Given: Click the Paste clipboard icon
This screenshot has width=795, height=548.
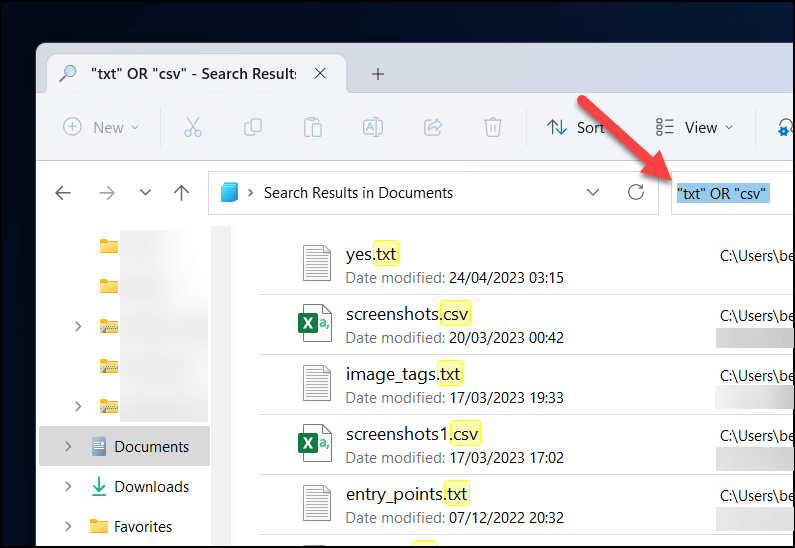Looking at the screenshot, I should pyautogui.click(x=313, y=127).
